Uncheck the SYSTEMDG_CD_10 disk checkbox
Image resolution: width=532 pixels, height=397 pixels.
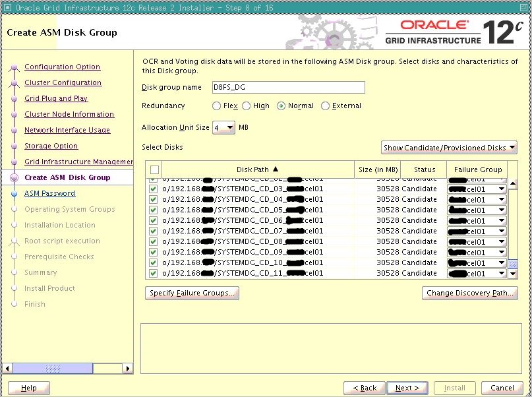[154, 262]
